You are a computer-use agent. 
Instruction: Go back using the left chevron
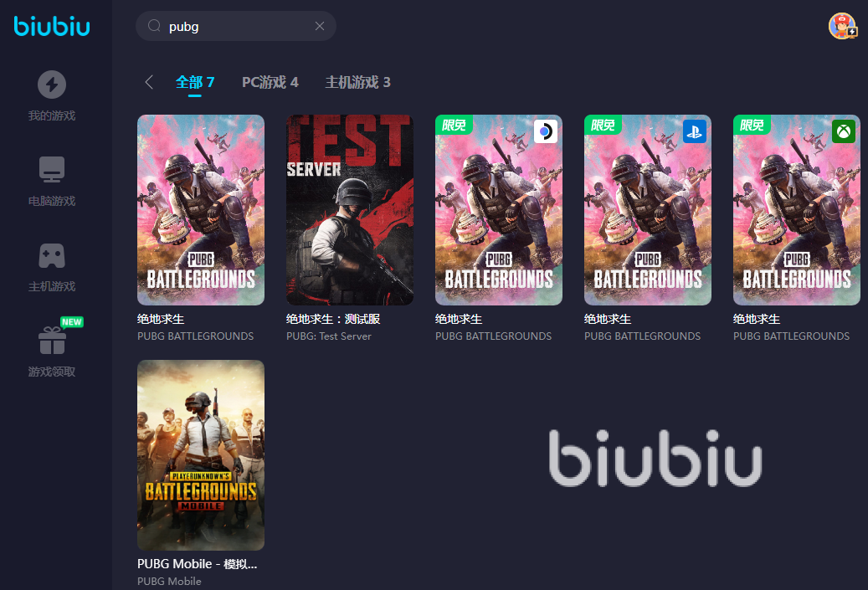(x=149, y=82)
